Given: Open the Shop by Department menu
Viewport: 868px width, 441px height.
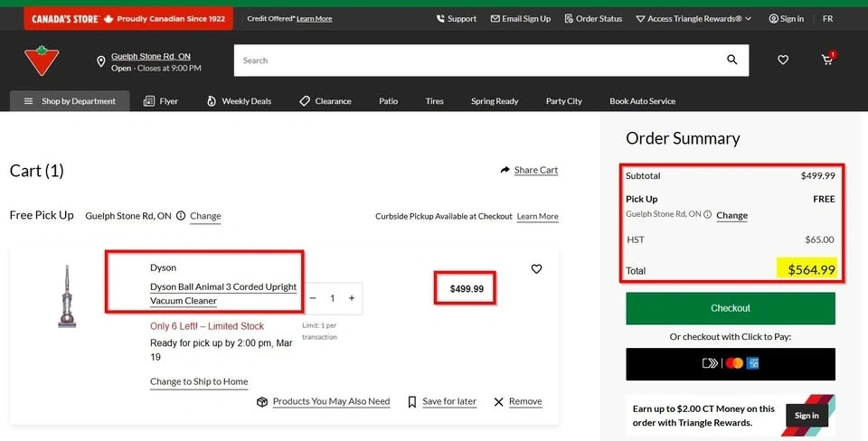Looking at the screenshot, I should [70, 101].
